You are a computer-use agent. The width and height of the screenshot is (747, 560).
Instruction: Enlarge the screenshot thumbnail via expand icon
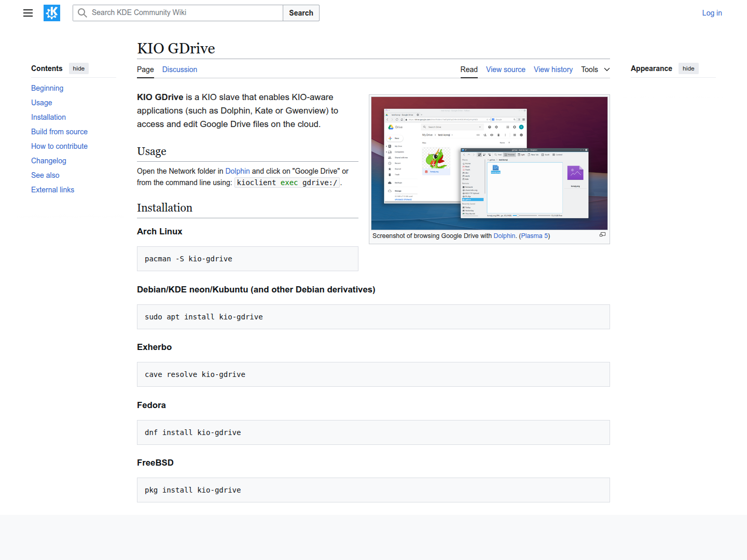pyautogui.click(x=602, y=235)
